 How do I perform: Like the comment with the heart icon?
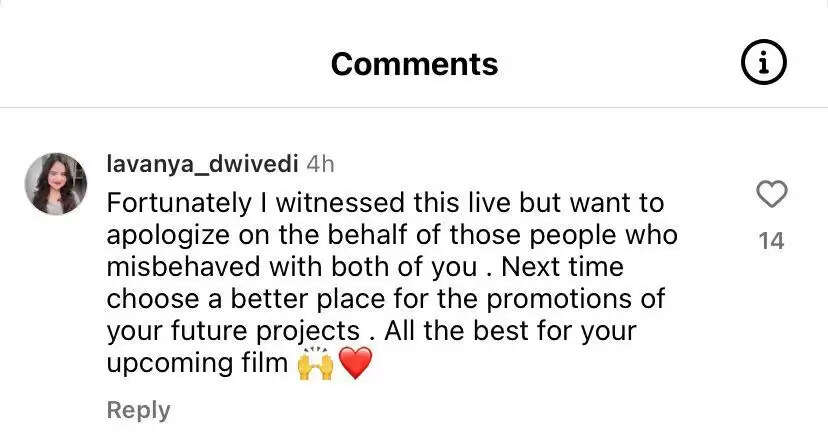pyautogui.click(x=771, y=195)
